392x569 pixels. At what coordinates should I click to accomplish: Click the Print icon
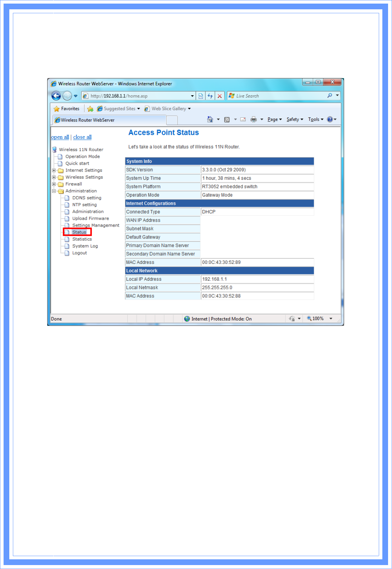[254, 120]
